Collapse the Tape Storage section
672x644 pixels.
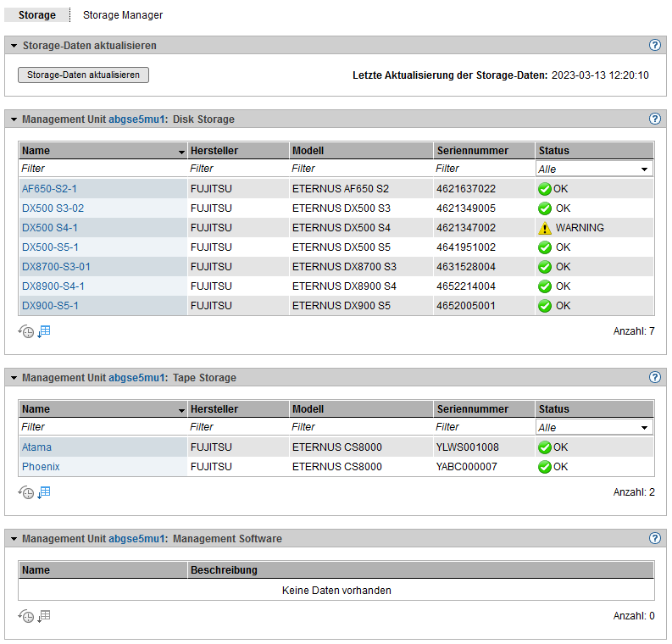[14, 378]
